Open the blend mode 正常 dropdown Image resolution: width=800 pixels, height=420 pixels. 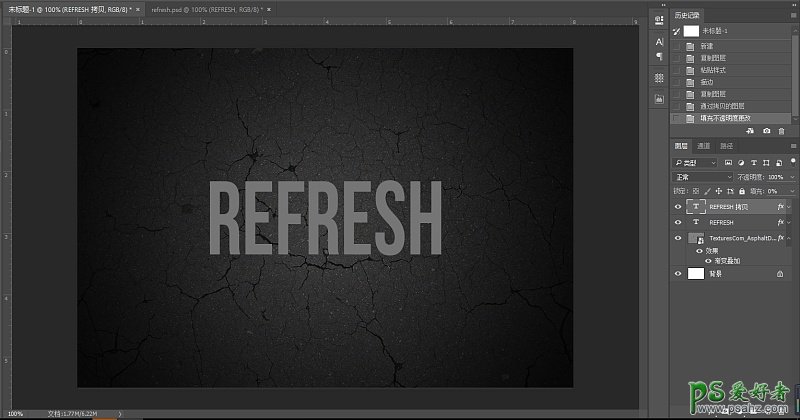(x=703, y=176)
